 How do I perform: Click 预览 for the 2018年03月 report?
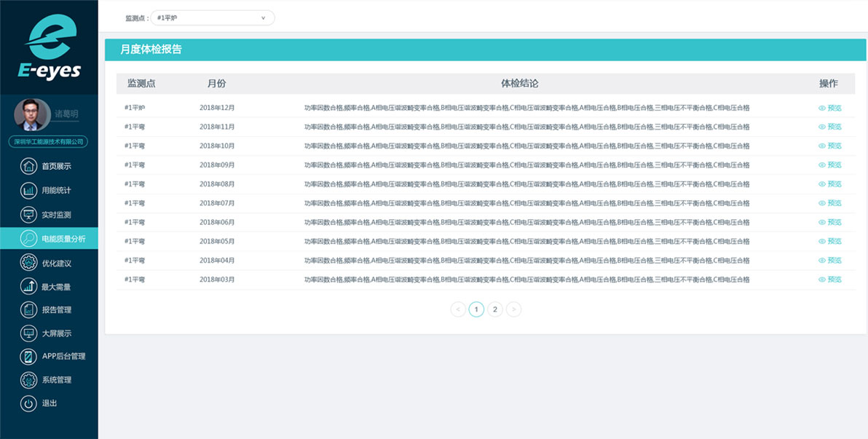point(829,280)
